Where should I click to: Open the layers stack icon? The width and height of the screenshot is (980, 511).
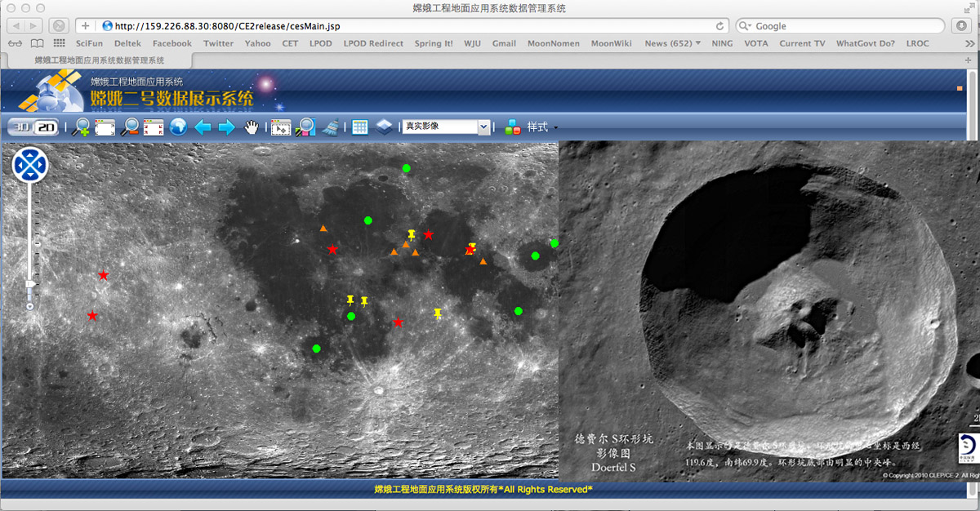point(384,127)
